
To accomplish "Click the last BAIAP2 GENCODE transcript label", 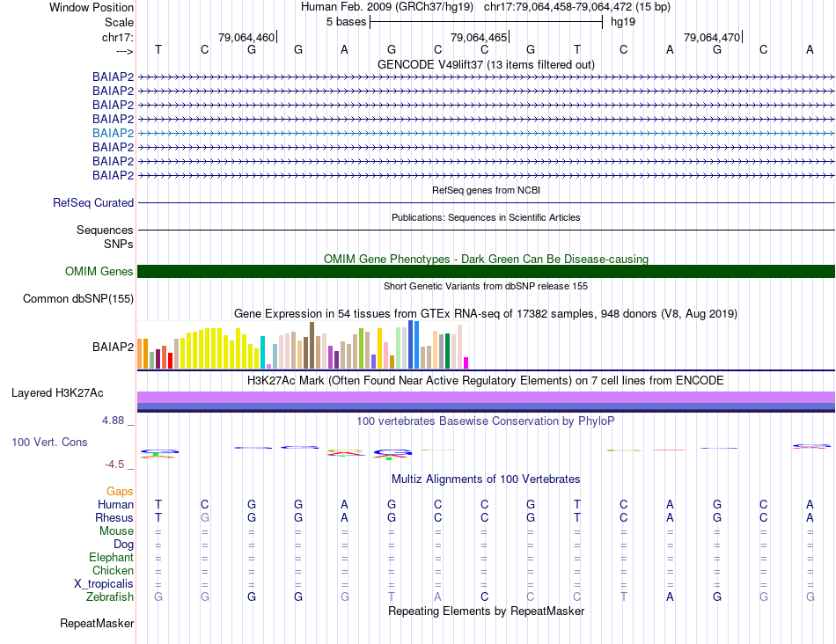I will 113,175.
